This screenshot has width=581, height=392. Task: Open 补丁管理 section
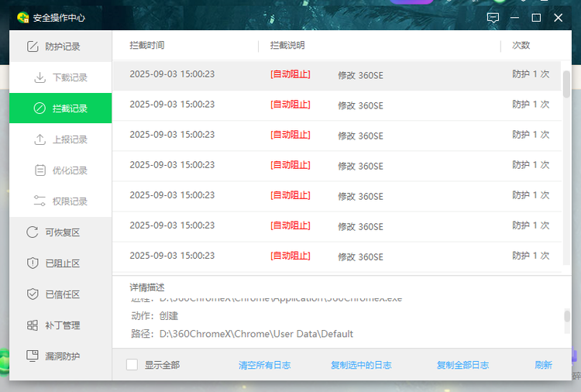pos(60,325)
